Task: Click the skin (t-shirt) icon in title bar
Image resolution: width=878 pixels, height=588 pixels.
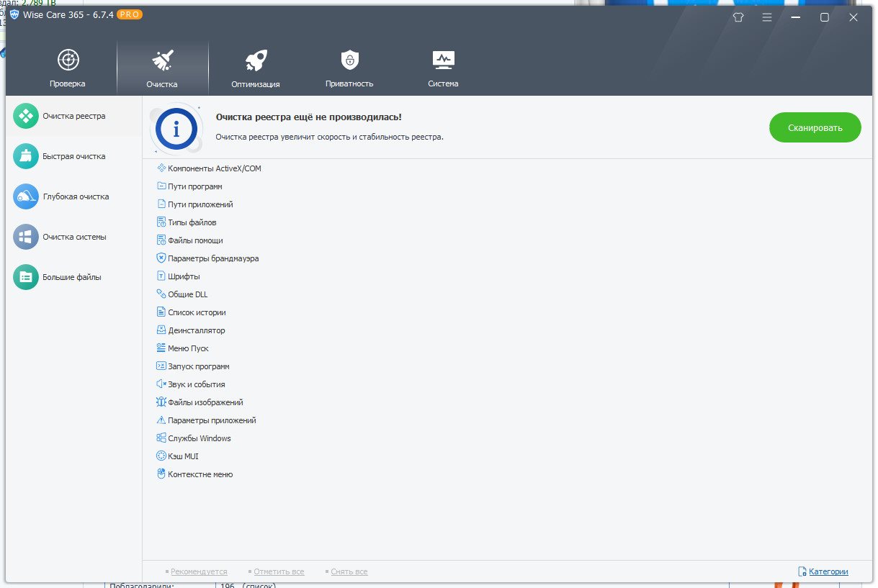Action: pyautogui.click(x=738, y=17)
